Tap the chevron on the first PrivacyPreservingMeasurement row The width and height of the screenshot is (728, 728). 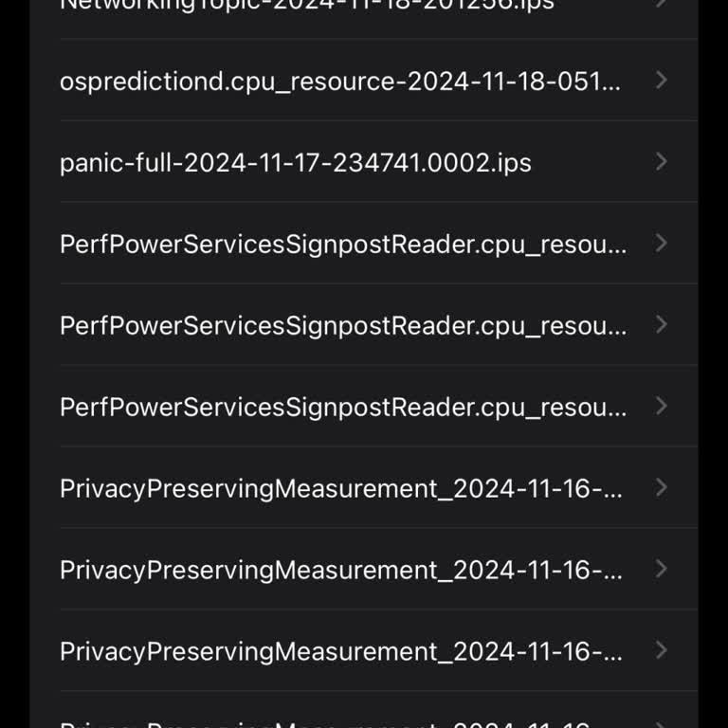pos(662,488)
